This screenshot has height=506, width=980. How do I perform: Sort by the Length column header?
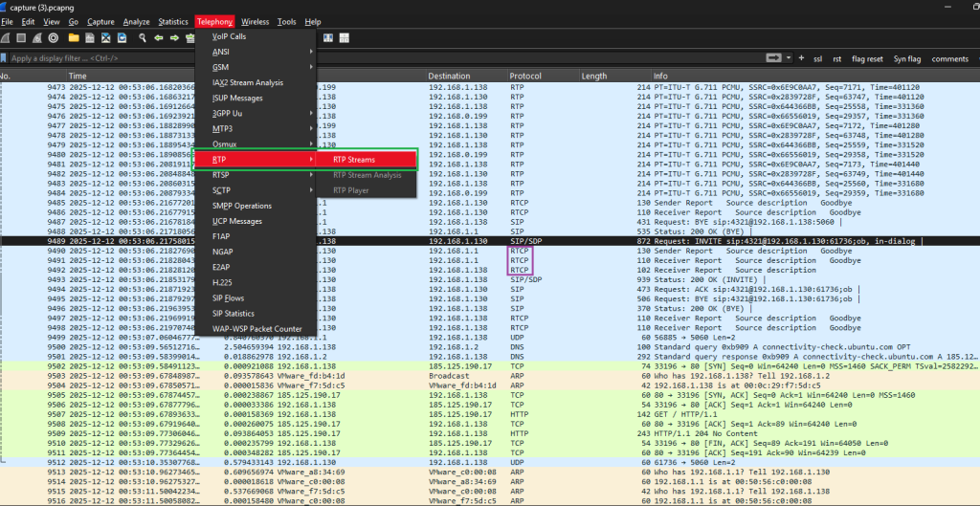click(614, 76)
